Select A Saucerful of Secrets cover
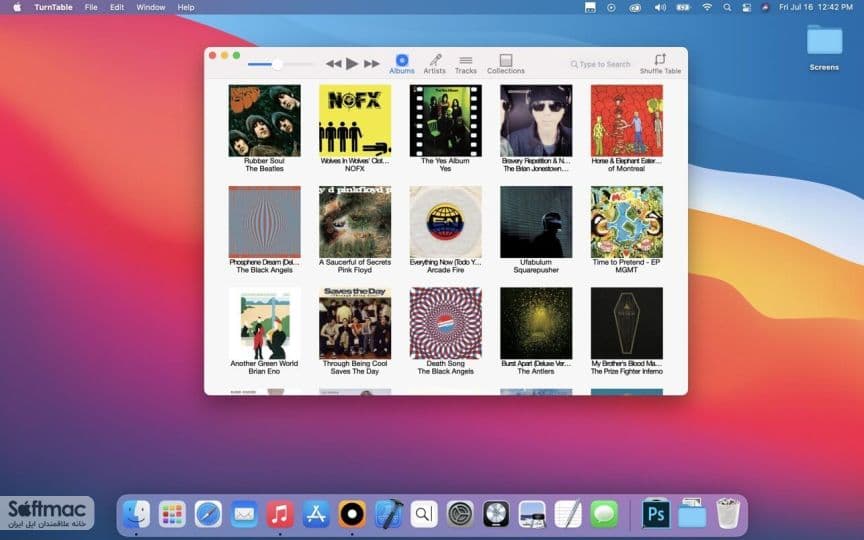The image size is (864, 540). (355, 222)
